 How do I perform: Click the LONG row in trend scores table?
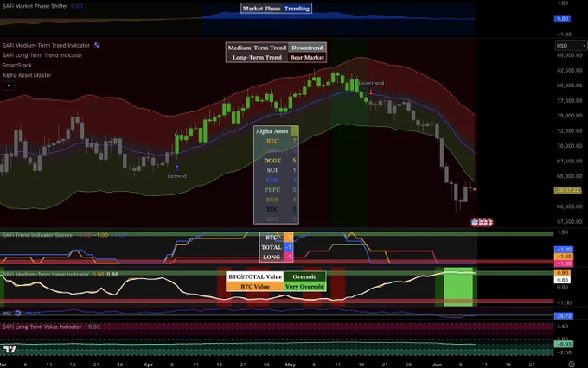tap(277, 257)
